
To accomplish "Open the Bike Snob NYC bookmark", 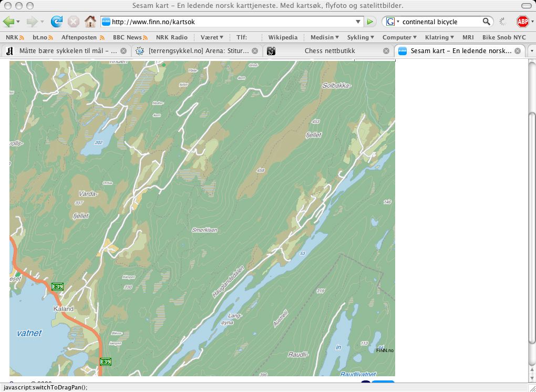I will pos(503,37).
